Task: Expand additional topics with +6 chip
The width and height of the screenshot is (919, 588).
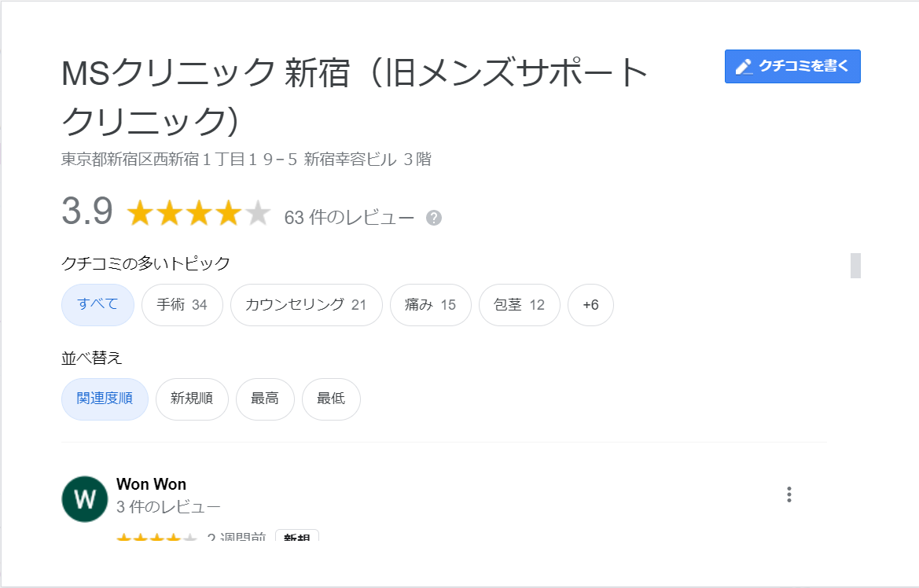Action: (x=591, y=305)
